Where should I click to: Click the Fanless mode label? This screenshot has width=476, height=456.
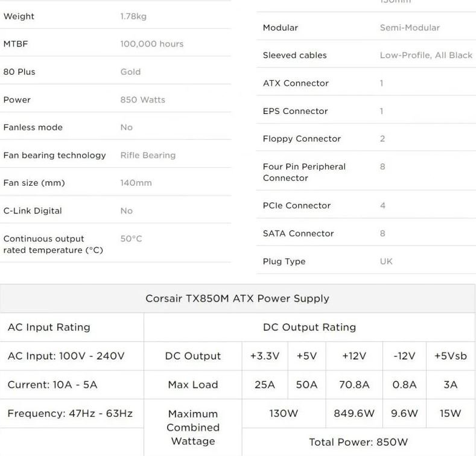tap(33, 127)
